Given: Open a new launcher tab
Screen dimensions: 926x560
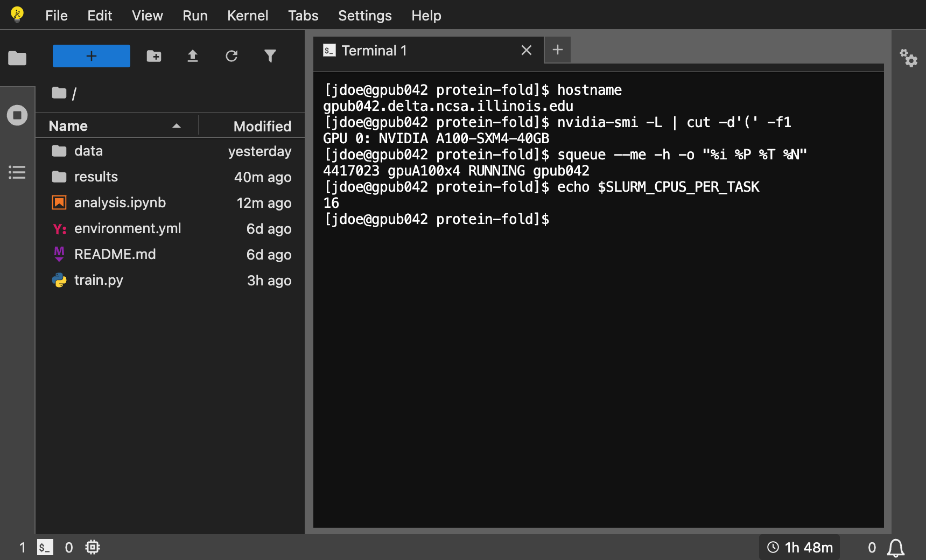Looking at the screenshot, I should pos(558,50).
